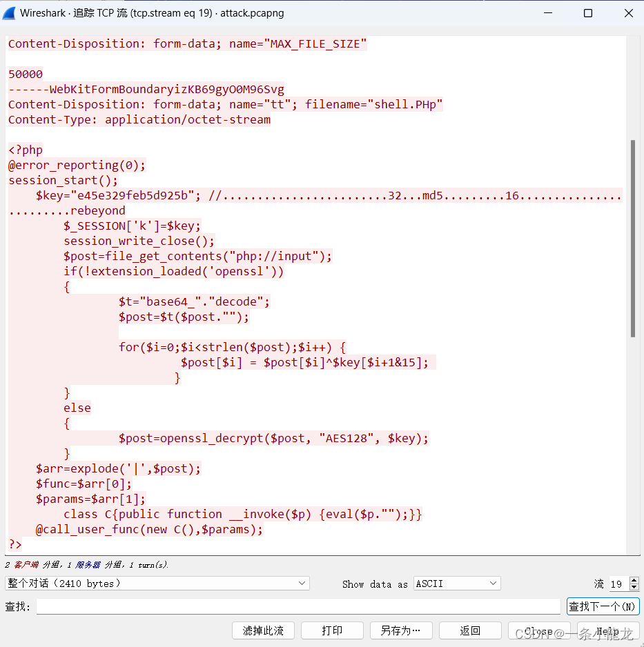Decrease the stream number with down arrow
Image resolution: width=644 pixels, height=647 pixels.
click(x=634, y=587)
